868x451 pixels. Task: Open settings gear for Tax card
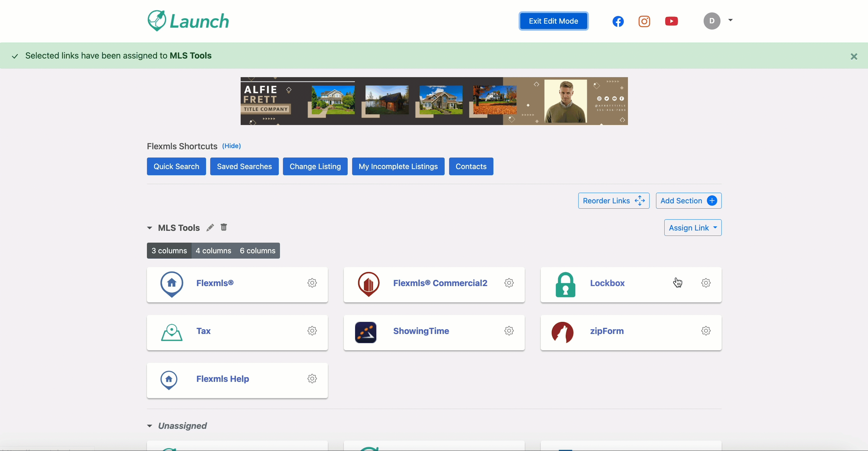[312, 330]
